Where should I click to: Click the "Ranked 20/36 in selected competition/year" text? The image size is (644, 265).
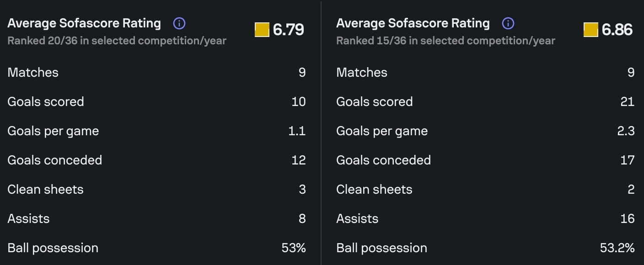(x=117, y=41)
